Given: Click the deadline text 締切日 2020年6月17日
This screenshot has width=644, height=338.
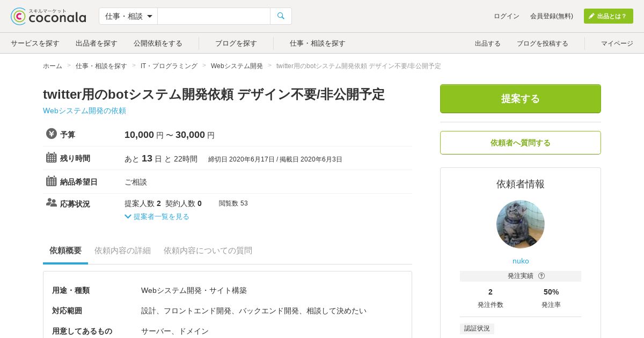Looking at the screenshot, I should click(x=241, y=159).
